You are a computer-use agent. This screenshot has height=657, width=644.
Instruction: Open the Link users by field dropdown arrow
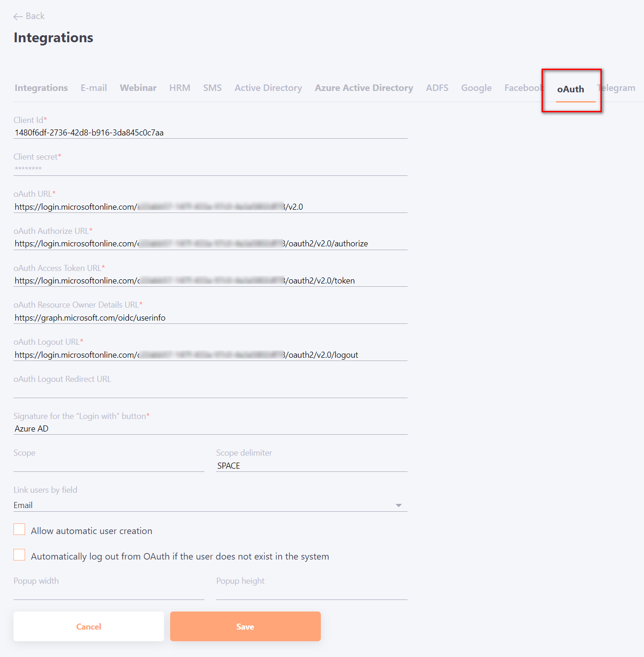click(x=398, y=505)
